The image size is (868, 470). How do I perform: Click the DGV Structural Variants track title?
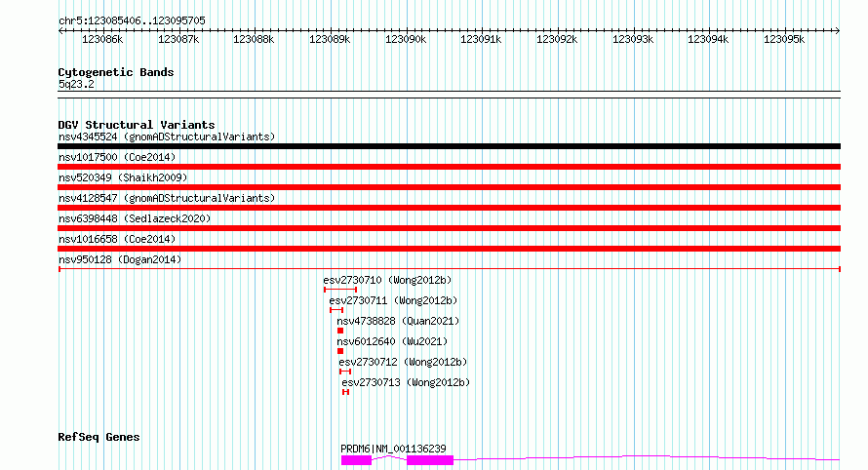pos(137,125)
